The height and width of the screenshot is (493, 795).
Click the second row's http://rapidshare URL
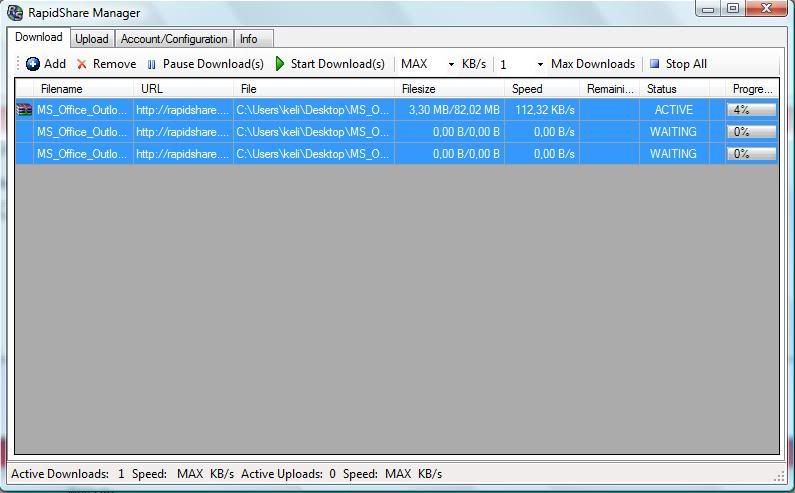click(183, 132)
